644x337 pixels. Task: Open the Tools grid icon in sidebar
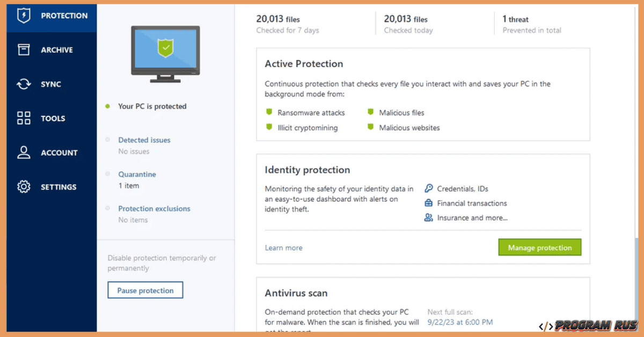coord(24,118)
